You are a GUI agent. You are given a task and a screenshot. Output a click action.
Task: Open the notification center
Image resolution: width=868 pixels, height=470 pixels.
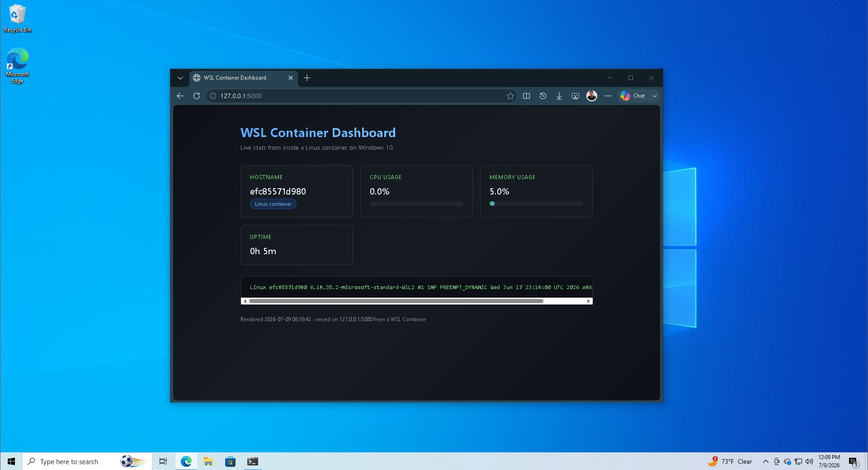pos(853,461)
